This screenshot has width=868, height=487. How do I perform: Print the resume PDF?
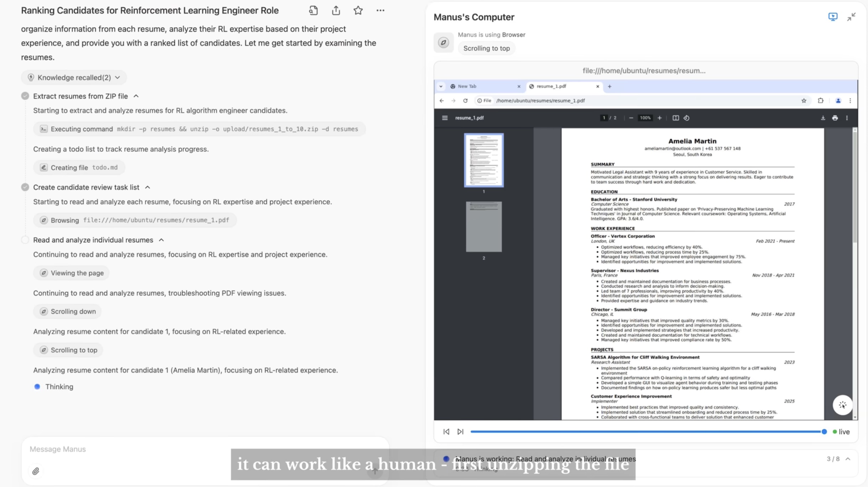[835, 117]
